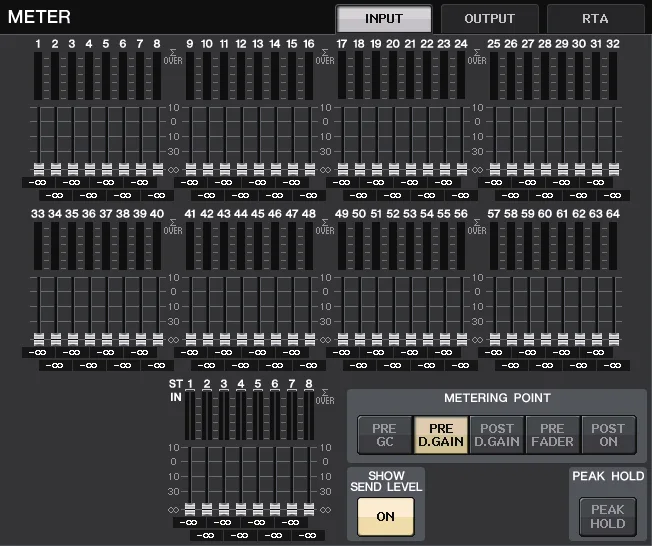The height and width of the screenshot is (546, 652).
Task: Click channel number 60 label
Action: (x=545, y=214)
